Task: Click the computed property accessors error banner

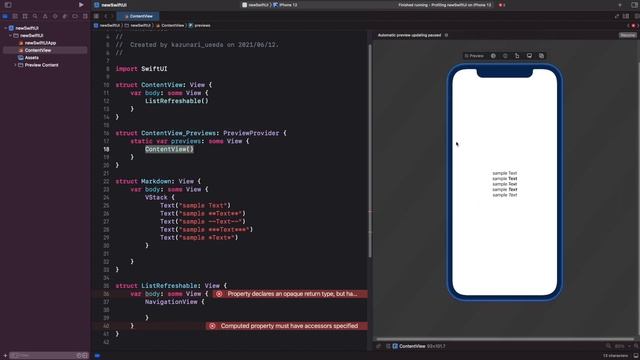Action: 287,326
